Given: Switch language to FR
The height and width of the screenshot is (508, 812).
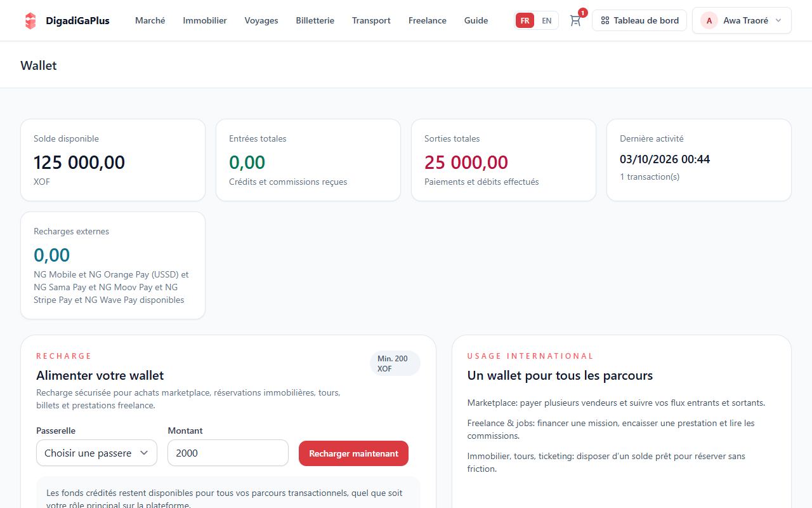Looking at the screenshot, I should pyautogui.click(x=525, y=20).
